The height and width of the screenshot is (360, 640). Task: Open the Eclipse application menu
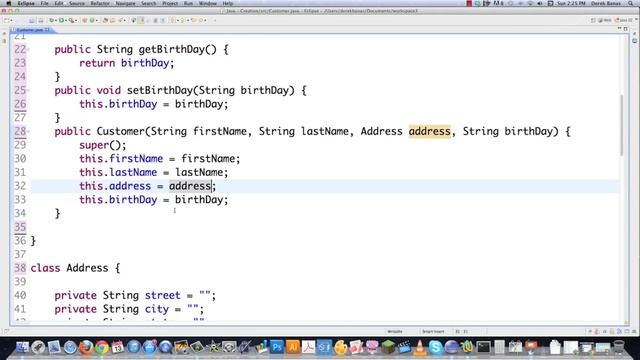[x=26, y=3]
